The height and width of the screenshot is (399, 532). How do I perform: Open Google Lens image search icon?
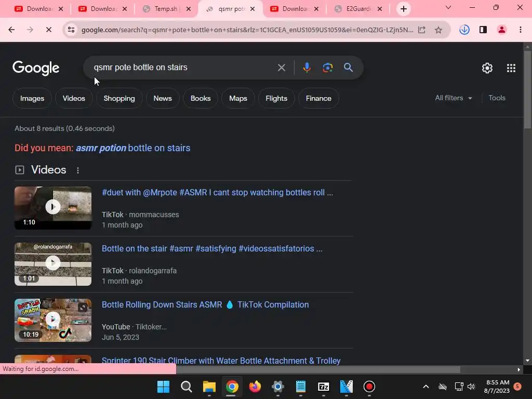(x=327, y=68)
